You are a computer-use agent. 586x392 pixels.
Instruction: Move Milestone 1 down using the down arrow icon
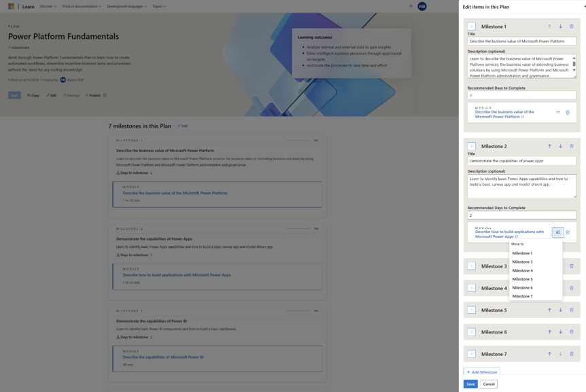click(x=560, y=26)
